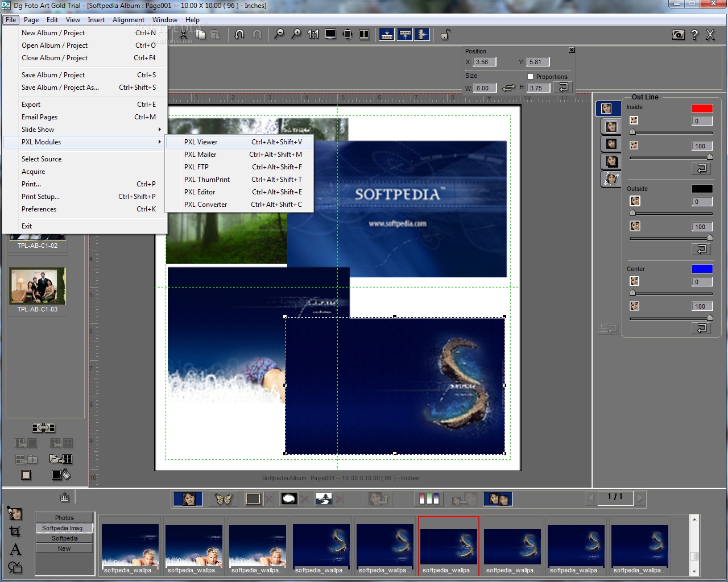
Task: Toggle align-to-center vertical snap button
Action: coord(422,35)
